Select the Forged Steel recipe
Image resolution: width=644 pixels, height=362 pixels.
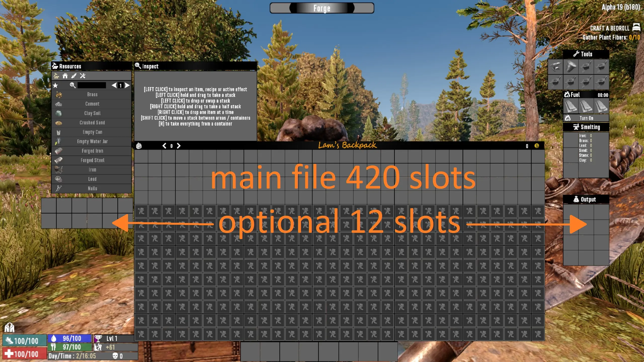[92, 160]
